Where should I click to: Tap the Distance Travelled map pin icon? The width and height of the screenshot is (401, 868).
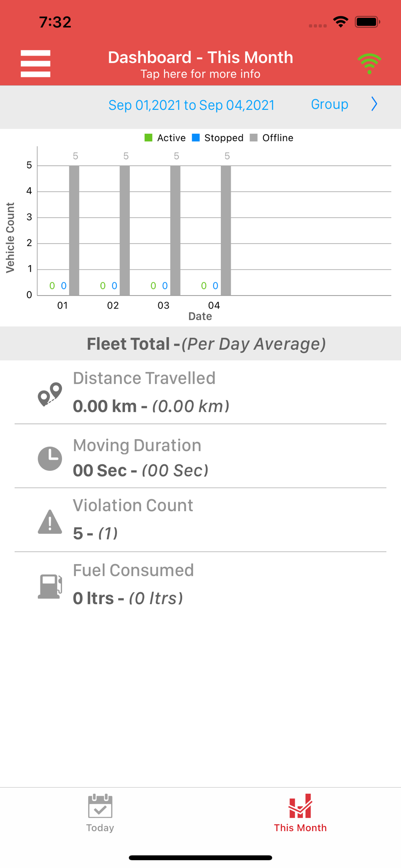tap(50, 394)
